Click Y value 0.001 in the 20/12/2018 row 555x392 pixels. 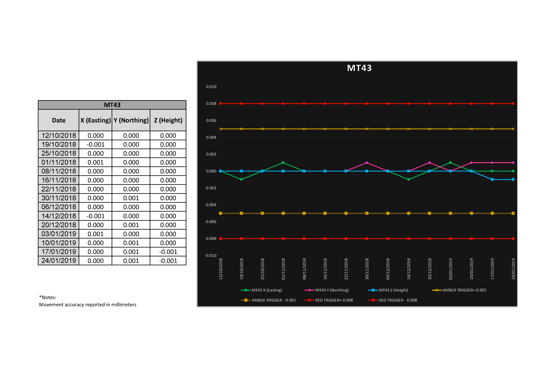pyautogui.click(x=131, y=225)
